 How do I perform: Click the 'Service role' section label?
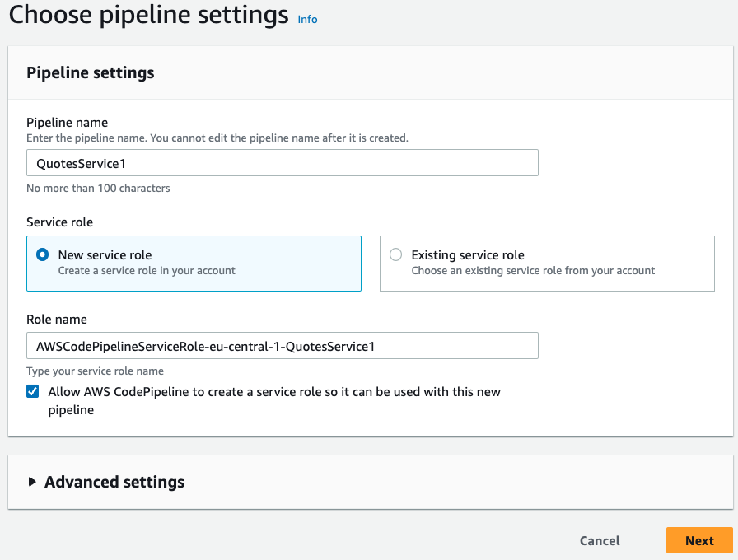60,222
